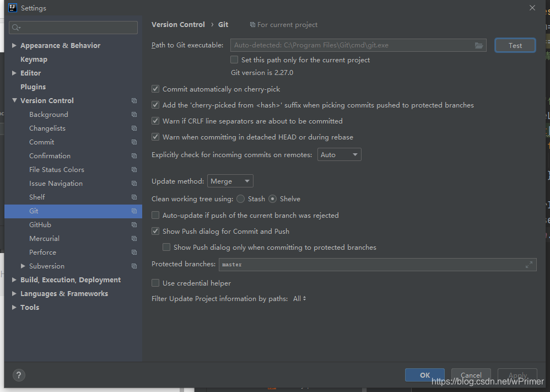The image size is (550, 392).
Task: Click the project-level icon on Perforce row
Action: (134, 253)
